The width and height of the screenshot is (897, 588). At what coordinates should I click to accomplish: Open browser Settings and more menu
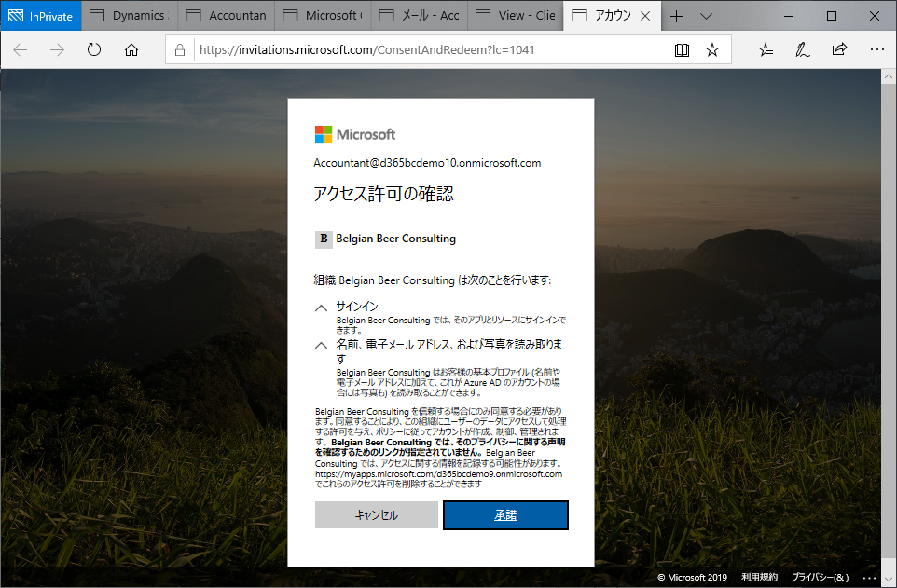(x=877, y=49)
